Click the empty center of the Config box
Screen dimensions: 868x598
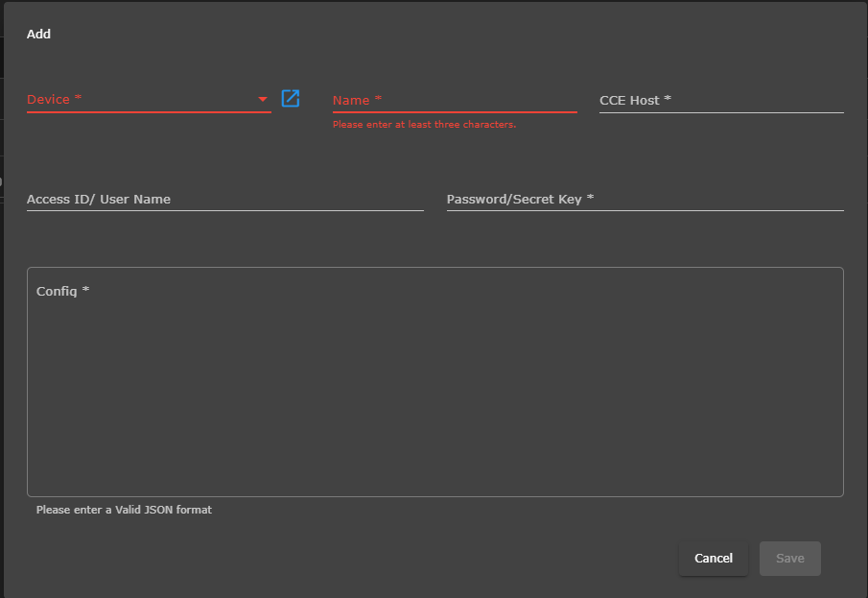tap(434, 394)
